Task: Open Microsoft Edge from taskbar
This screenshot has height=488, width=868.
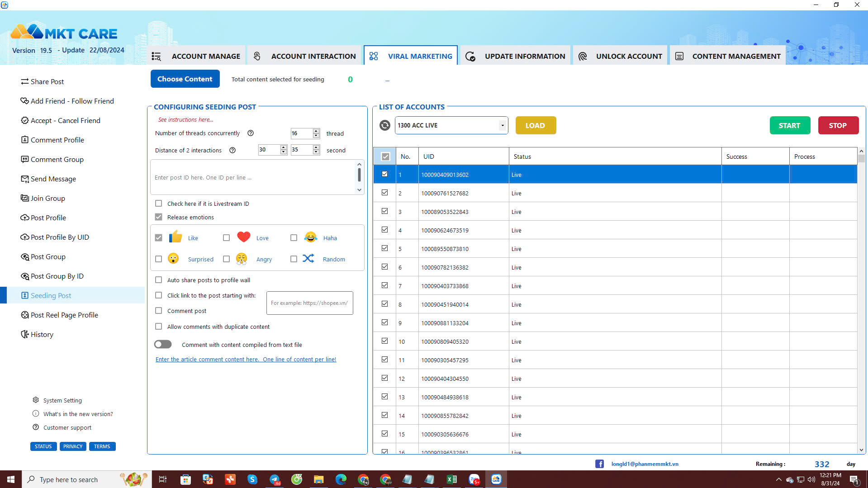Action: (341, 479)
